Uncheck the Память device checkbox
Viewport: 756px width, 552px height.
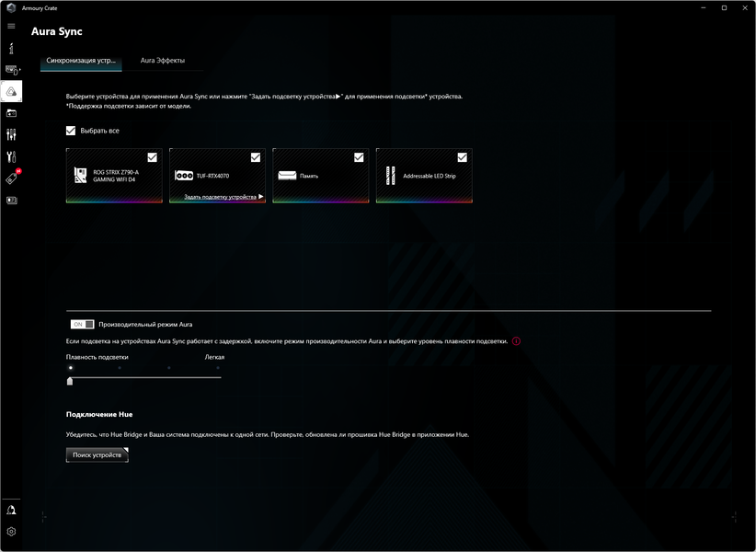tap(359, 157)
